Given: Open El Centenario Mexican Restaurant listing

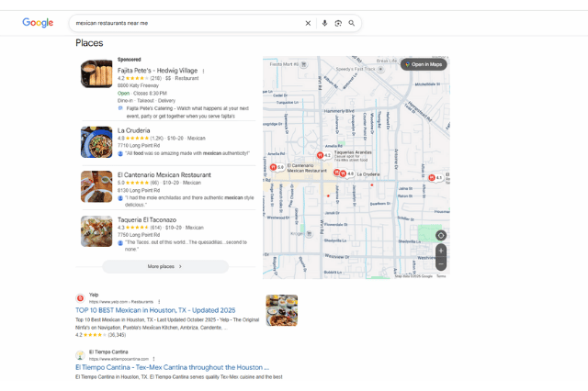Looking at the screenshot, I should point(164,175).
